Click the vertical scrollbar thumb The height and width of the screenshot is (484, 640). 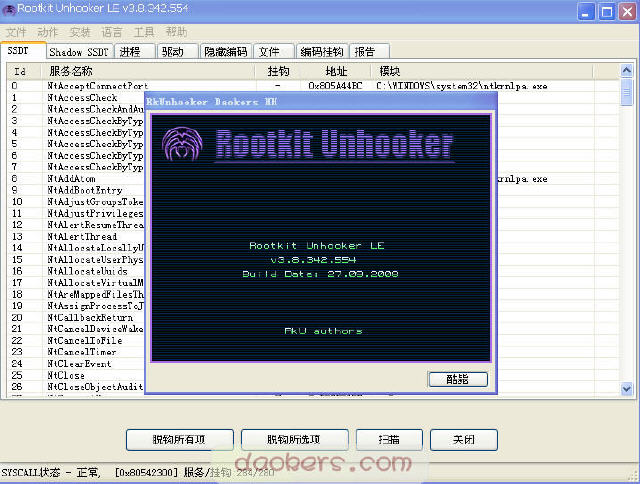point(627,92)
